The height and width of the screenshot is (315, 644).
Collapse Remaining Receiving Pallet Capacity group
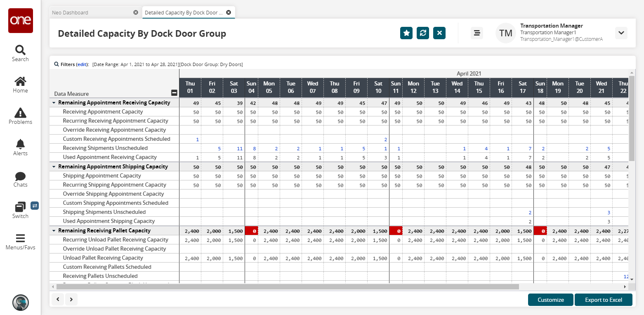pyautogui.click(x=54, y=231)
